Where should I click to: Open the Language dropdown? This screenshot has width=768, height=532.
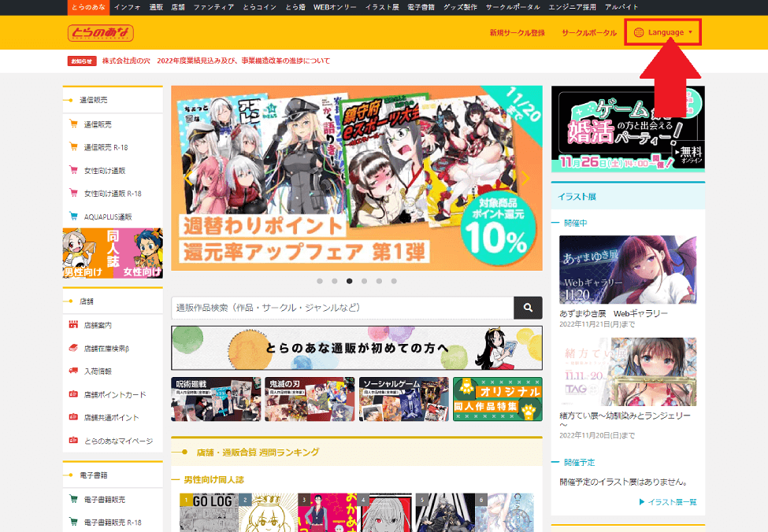662,32
